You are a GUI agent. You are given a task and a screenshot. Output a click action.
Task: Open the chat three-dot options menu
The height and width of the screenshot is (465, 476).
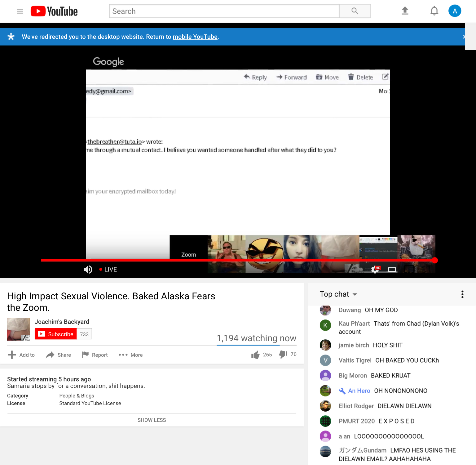click(x=462, y=294)
